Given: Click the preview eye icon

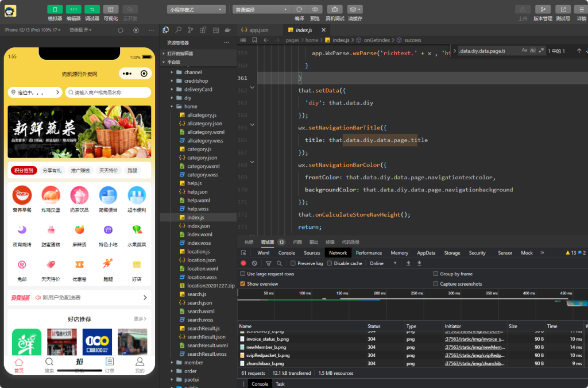Looking at the screenshot, I should 315,9.
